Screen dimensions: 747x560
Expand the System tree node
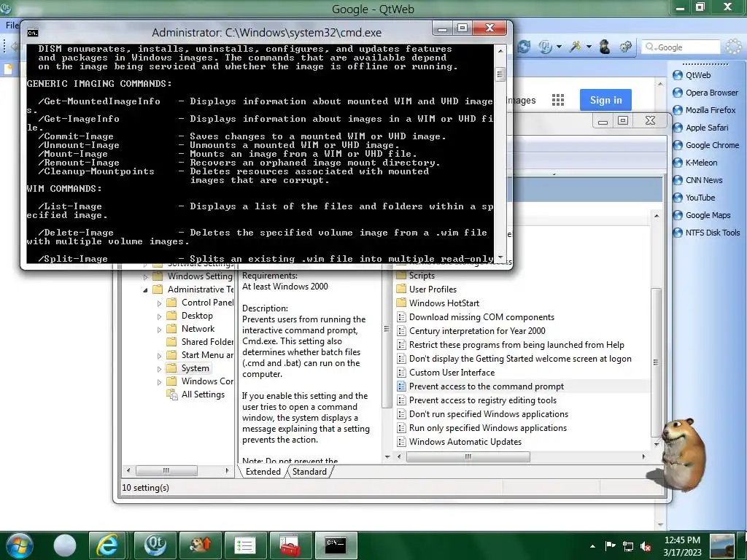(160, 369)
